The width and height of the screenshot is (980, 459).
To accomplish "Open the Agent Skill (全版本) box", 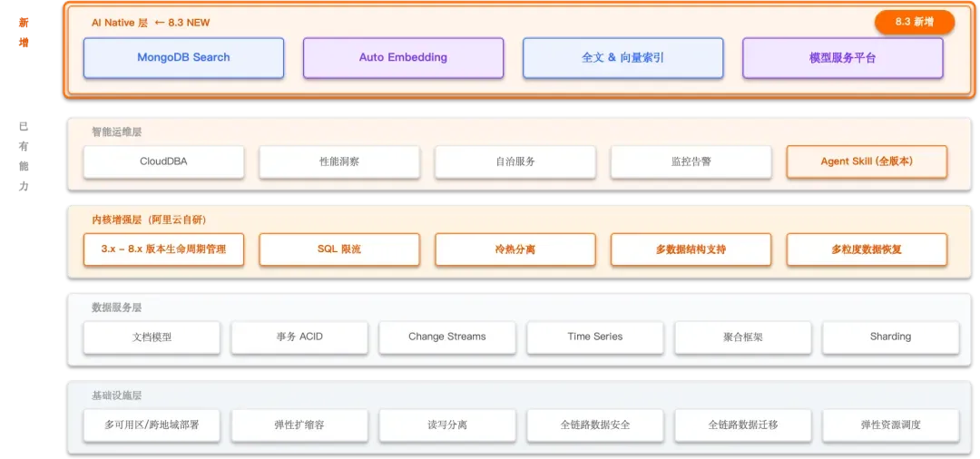I will click(x=867, y=161).
